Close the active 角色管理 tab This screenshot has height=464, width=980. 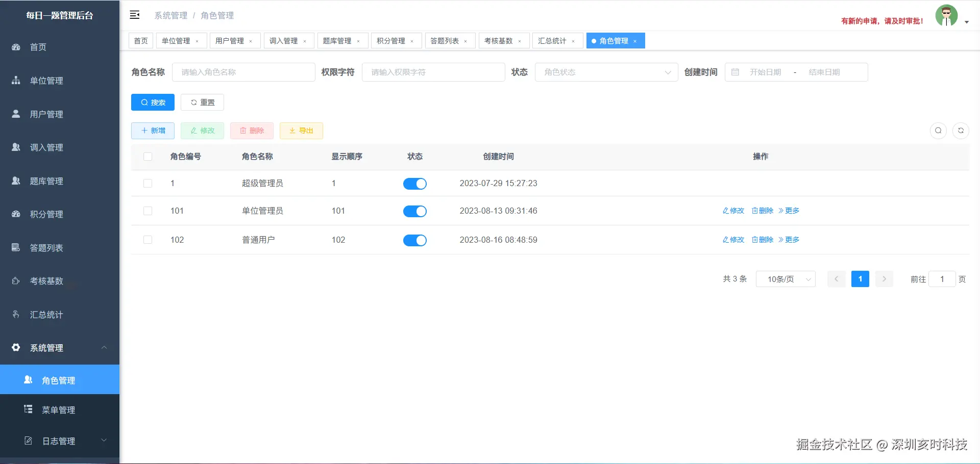click(x=635, y=41)
